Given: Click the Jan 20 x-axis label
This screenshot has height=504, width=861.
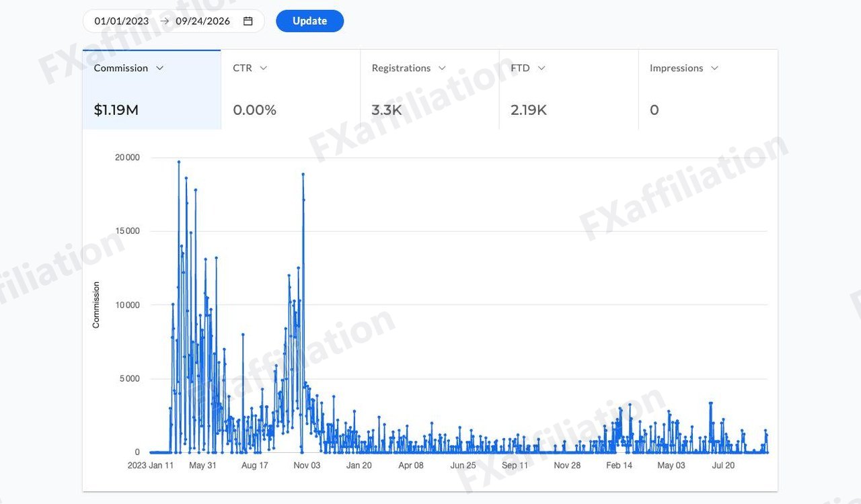Looking at the screenshot, I should (x=359, y=465).
